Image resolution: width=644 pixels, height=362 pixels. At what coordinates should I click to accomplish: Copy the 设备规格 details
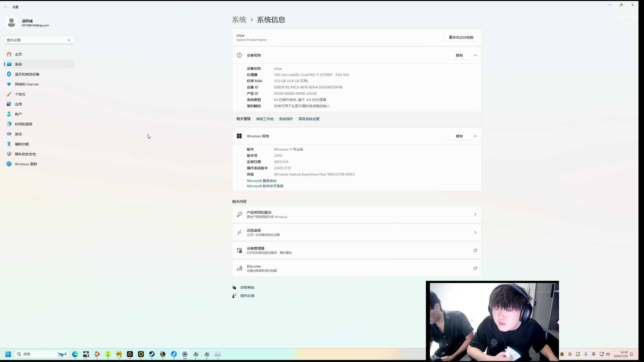[459, 55]
